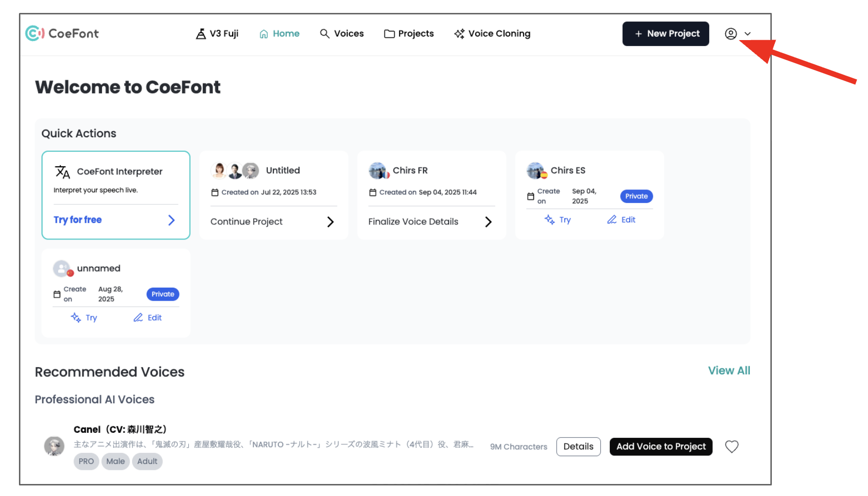The width and height of the screenshot is (868, 496).
Task: Open the user account profile icon
Action: pyautogui.click(x=731, y=34)
